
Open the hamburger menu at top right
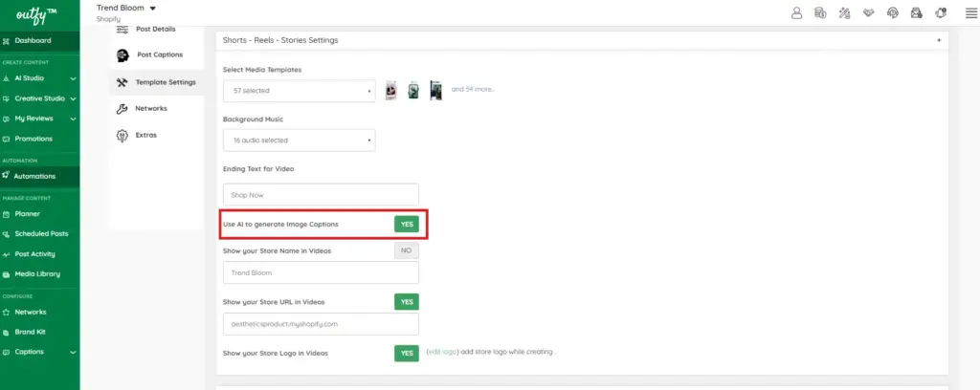970,13
